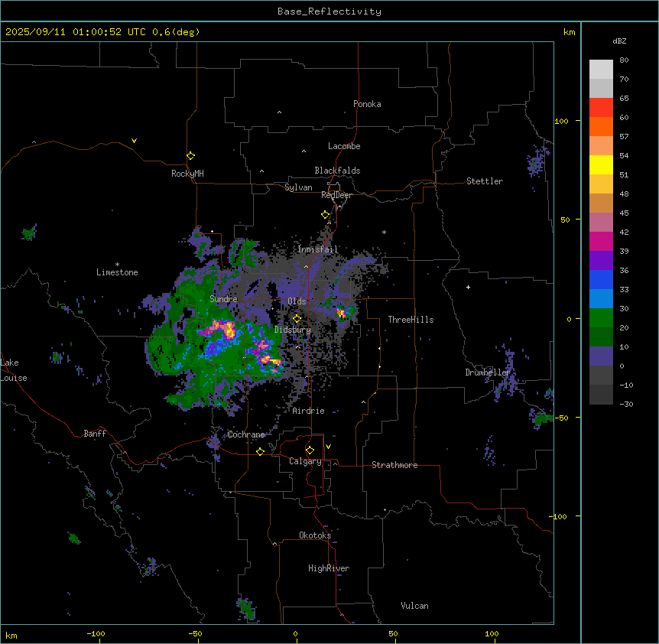Image resolution: width=659 pixels, height=644 pixels.
Task: Click the yellow diamond marker above RockyMH
Action: tap(191, 156)
